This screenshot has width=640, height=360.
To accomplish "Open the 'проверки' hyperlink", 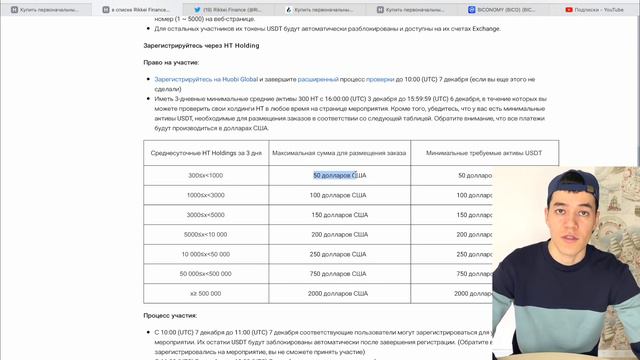I will pos(380,79).
